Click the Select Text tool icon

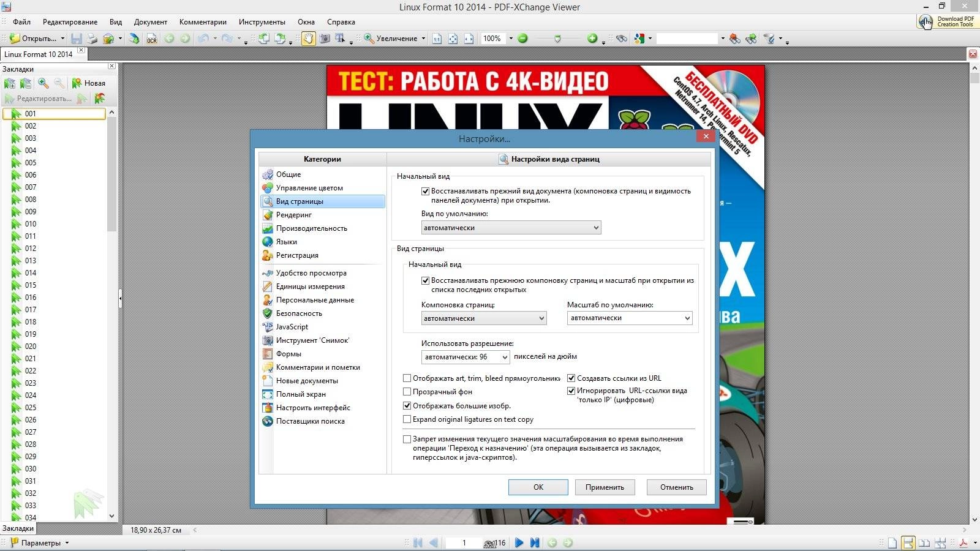[x=339, y=38]
